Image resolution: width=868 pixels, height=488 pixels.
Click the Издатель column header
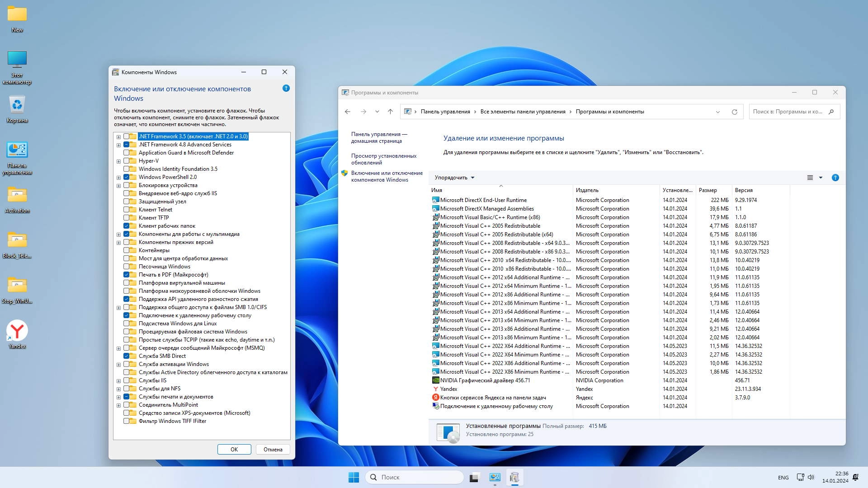[x=587, y=190]
